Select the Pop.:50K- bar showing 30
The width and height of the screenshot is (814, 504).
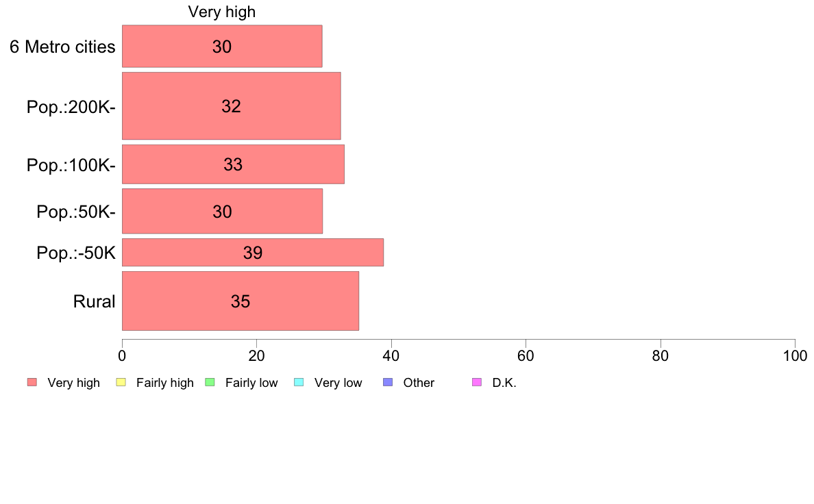222,211
